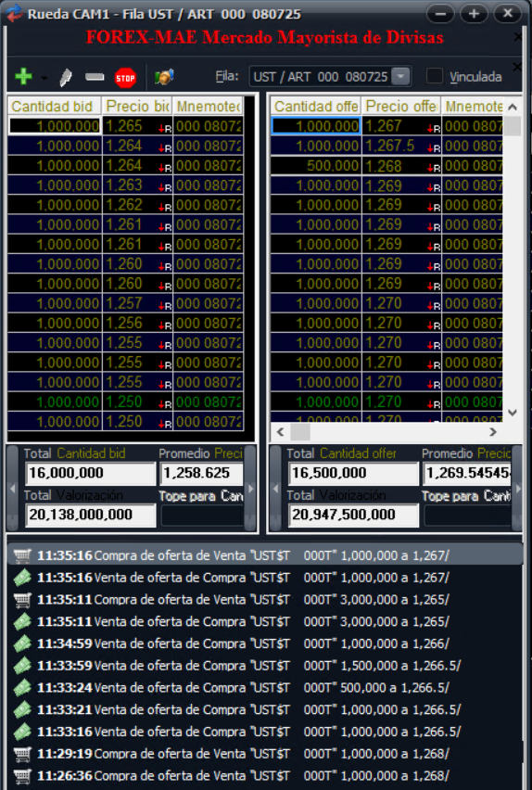The width and height of the screenshot is (532, 790).
Task: Select log entry 11:33:24 Venta 500,000
Action: click(x=265, y=688)
